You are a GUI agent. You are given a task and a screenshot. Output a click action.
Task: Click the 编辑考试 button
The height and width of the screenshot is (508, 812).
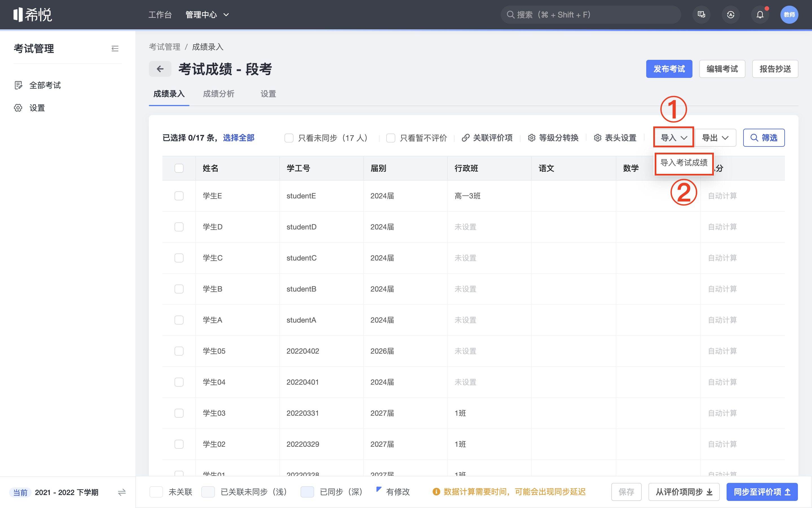(722, 69)
